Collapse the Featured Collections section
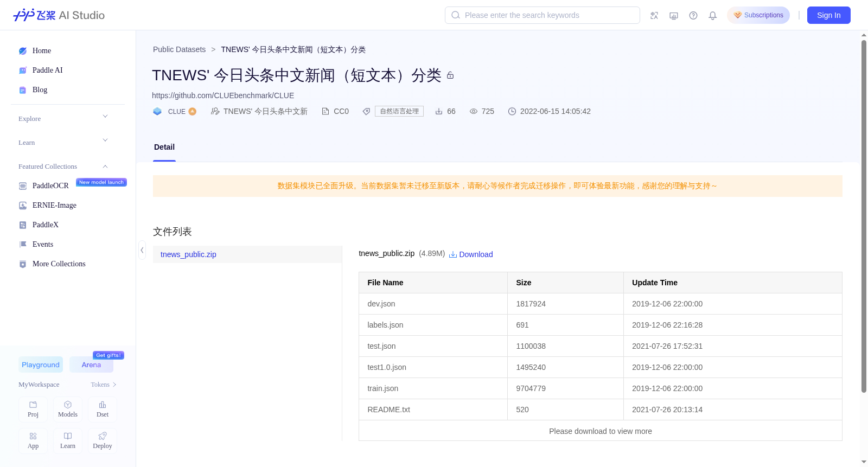 [x=63, y=166]
